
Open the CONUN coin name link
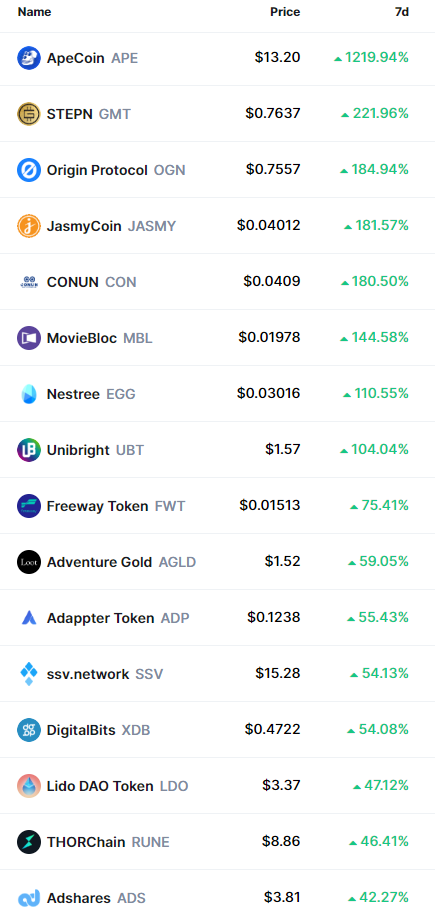[73, 282]
